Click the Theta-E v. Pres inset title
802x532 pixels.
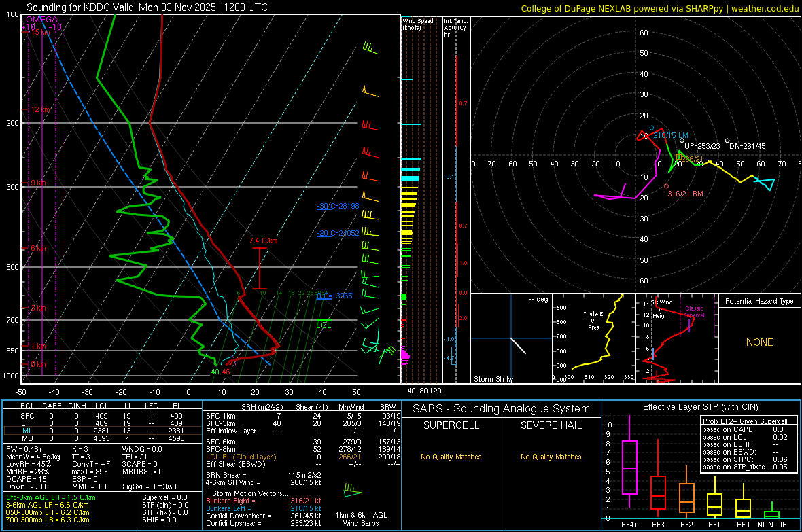pos(593,320)
